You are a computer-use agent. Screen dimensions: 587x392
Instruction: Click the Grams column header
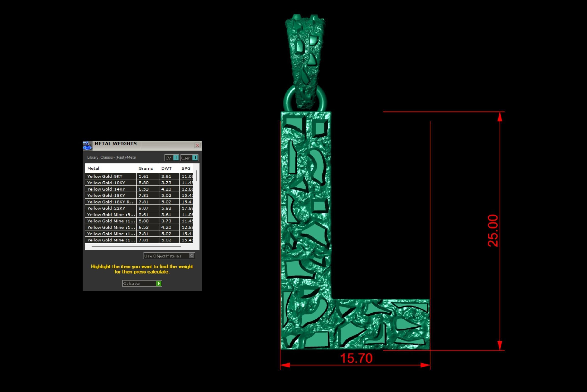point(148,168)
